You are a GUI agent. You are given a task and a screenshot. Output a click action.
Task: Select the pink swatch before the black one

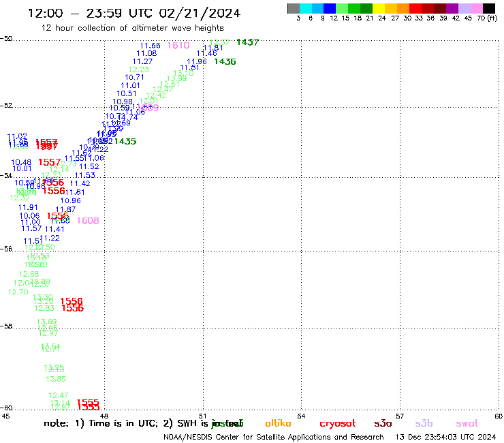[x=476, y=8]
